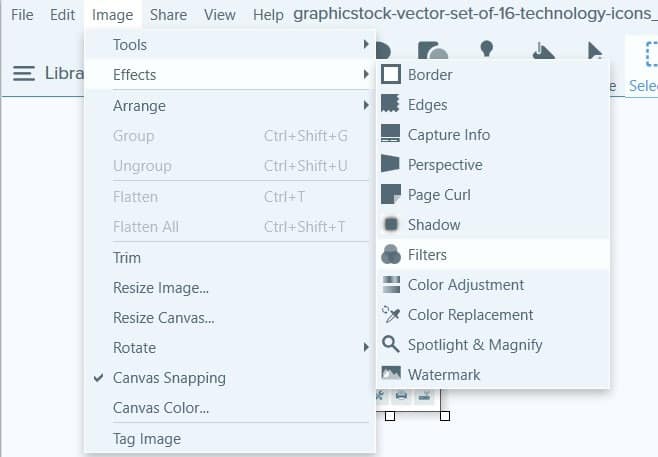
Task: Click the Color Adjustment icon
Action: tap(391, 285)
